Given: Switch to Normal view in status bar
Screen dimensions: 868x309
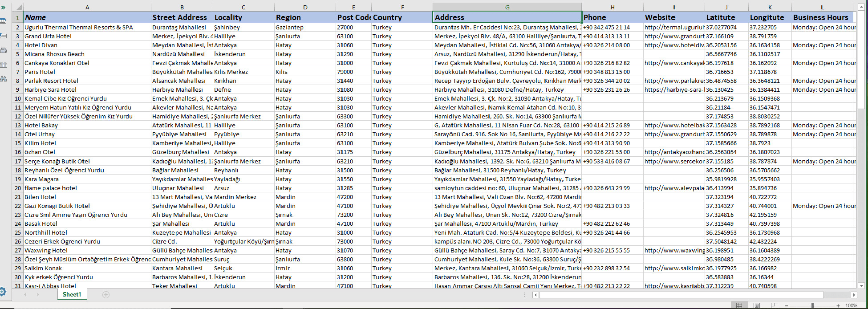Looking at the screenshot, I should (739, 305).
